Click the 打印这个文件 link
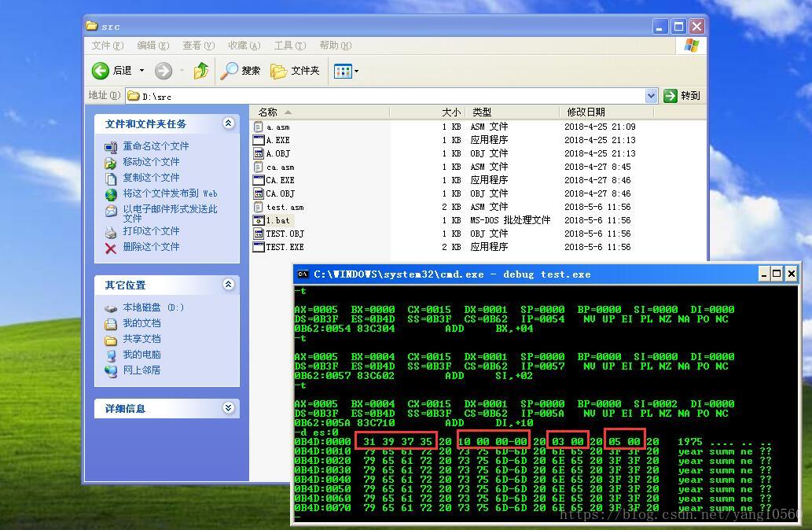The width and height of the screenshot is (812, 530). pyautogui.click(x=151, y=231)
